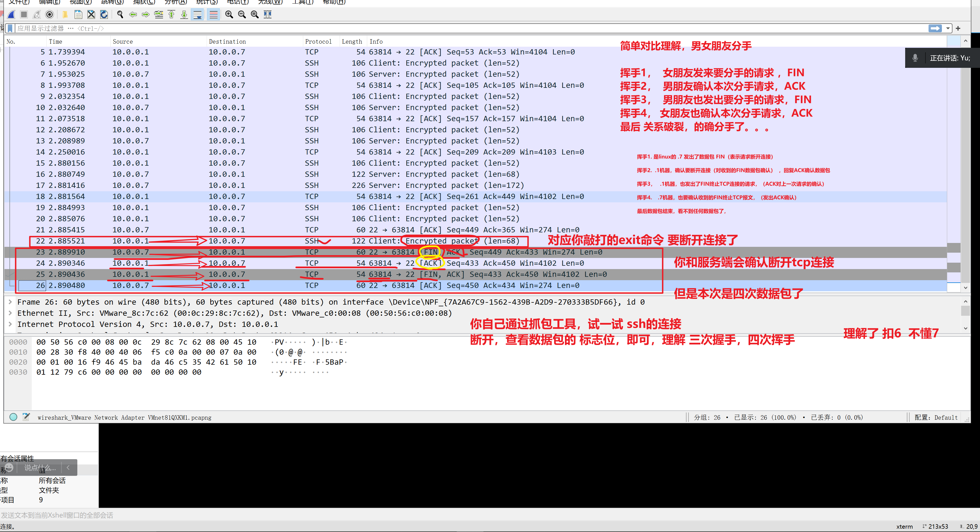Restart the current capture
Viewport: 980px width, 532px height.
tap(37, 14)
